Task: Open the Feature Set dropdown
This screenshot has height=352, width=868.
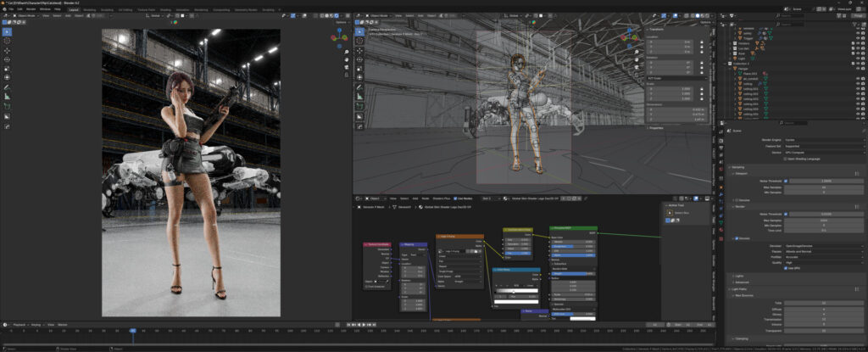Action: point(824,146)
